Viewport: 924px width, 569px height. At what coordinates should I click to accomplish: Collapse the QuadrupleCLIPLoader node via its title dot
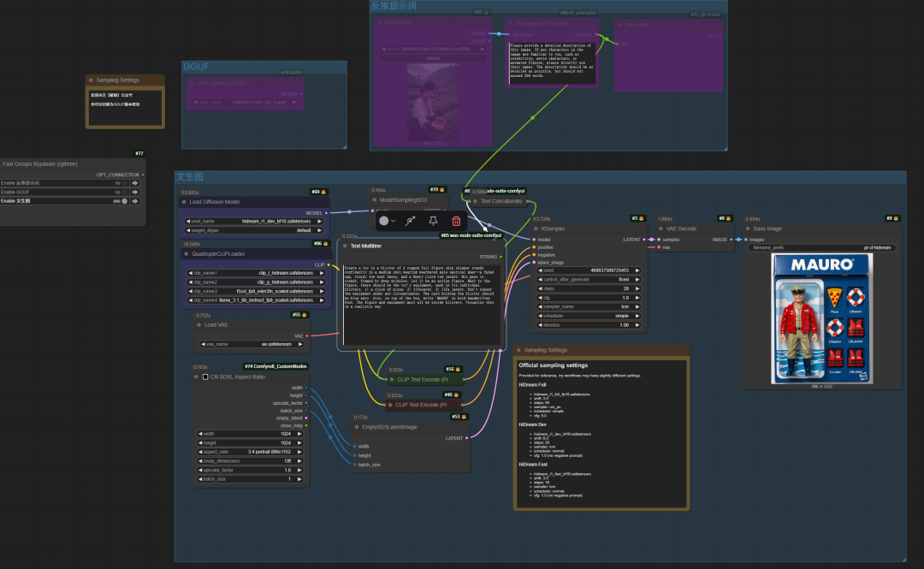tap(187, 254)
